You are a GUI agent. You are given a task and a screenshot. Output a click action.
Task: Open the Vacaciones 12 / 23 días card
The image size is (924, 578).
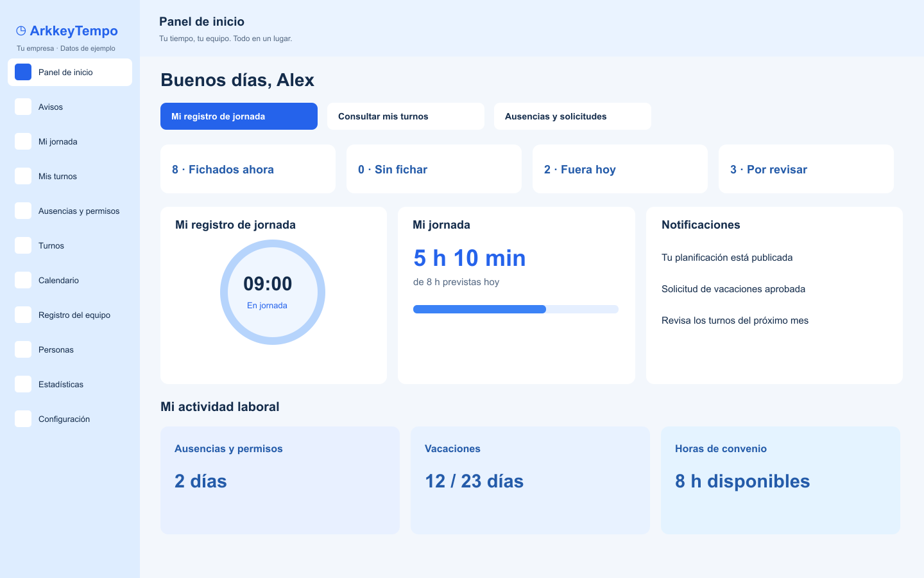[530, 480]
